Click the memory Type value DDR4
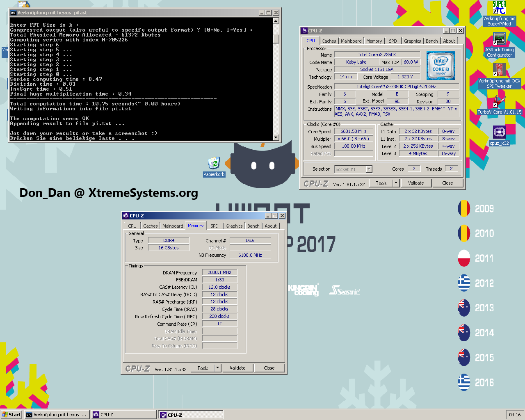Viewport: 525px width, 420px height. (x=169, y=240)
